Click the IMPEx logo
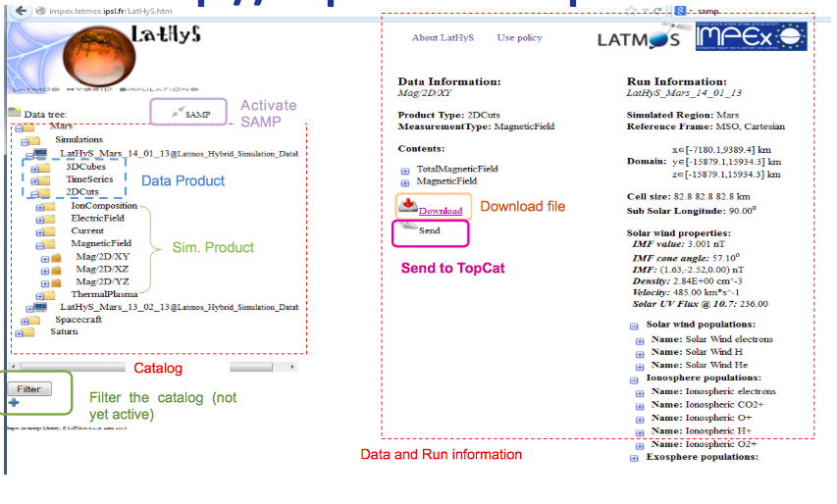This screenshot has height=504, width=837. pos(751,37)
